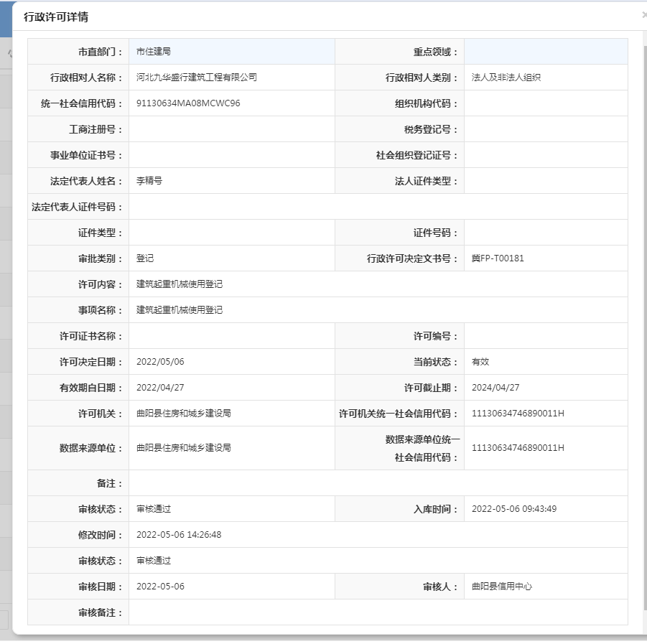
Task: Click first 审核状态 value 审核通过
Action: point(154,509)
